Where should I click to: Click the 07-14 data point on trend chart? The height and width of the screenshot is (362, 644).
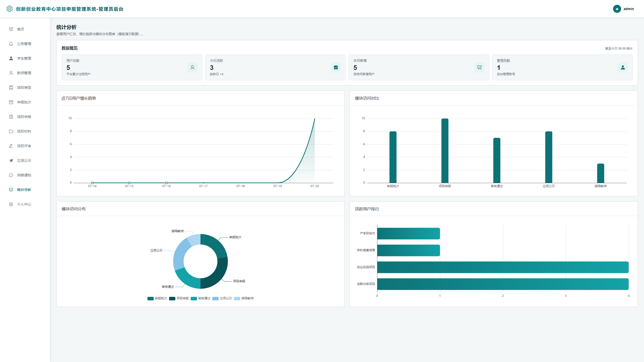pos(92,183)
